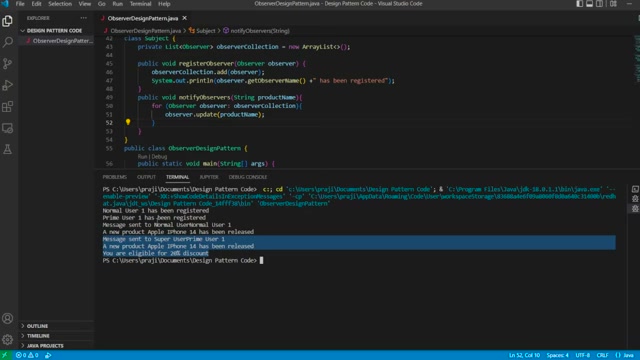640x360 pixels.
Task: Click the terminal prompt input line
Action: (x=183, y=260)
